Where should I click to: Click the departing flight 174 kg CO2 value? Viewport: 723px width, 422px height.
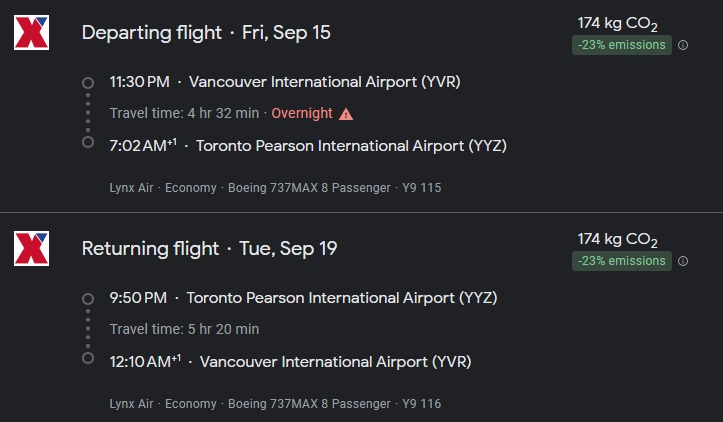617,24
